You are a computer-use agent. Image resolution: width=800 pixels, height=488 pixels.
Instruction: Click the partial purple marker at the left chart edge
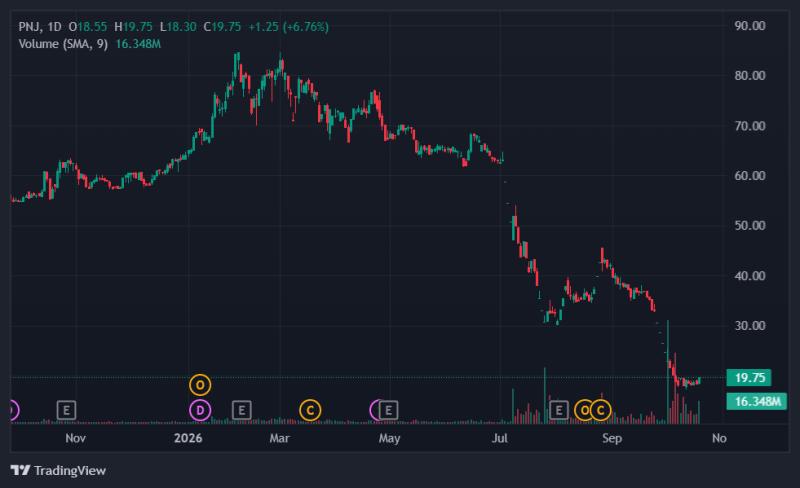tap(14, 410)
